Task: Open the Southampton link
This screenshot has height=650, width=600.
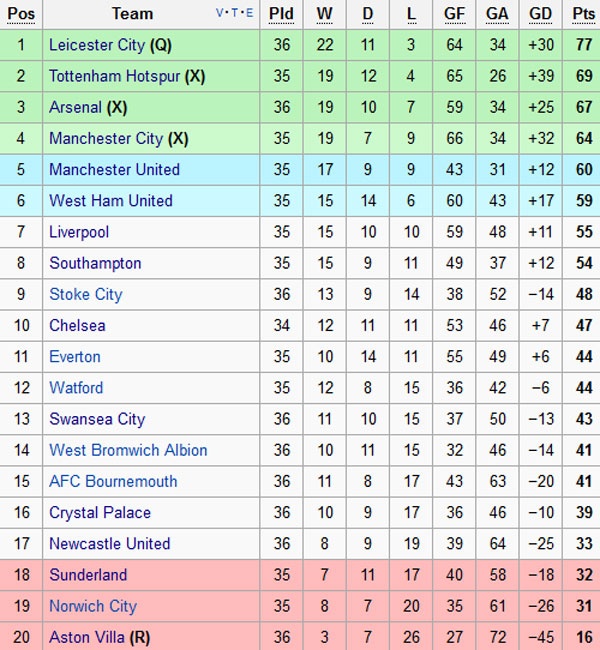Action: coord(95,263)
